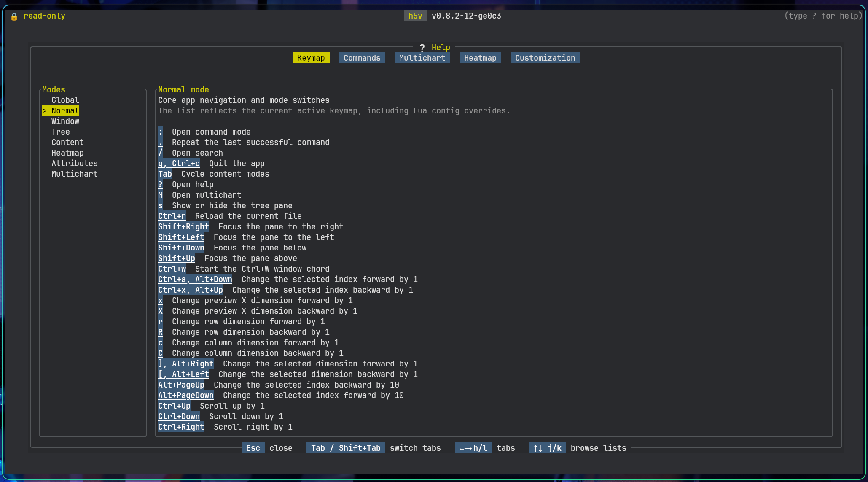The width and height of the screenshot is (868, 482).
Task: Click the M key for Open multichart
Action: tap(160, 195)
